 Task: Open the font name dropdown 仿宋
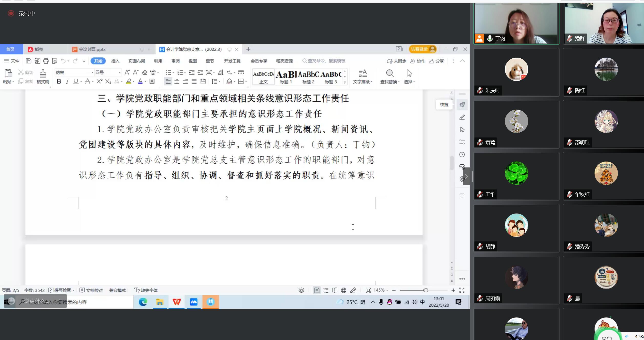pos(92,72)
